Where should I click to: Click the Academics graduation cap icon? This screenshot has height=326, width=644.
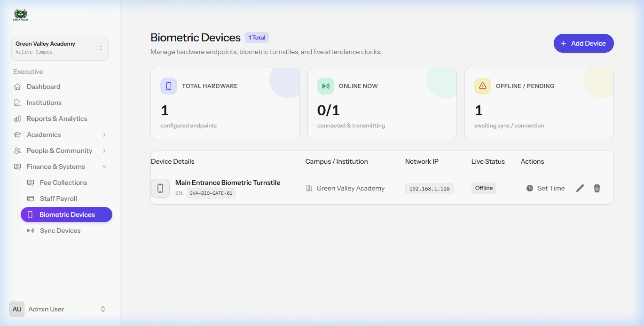(17, 135)
